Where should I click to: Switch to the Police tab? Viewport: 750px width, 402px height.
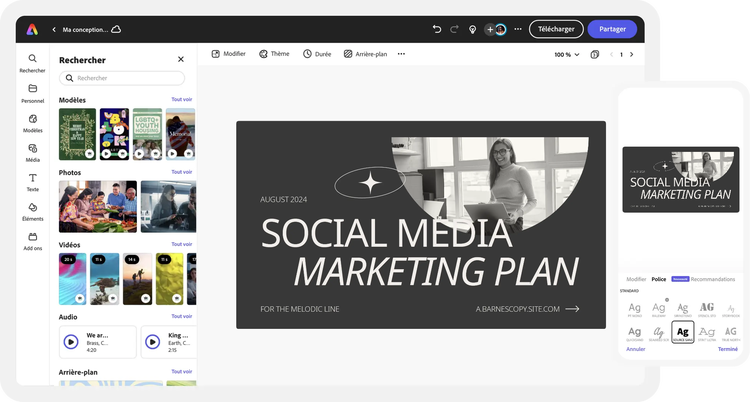click(658, 279)
